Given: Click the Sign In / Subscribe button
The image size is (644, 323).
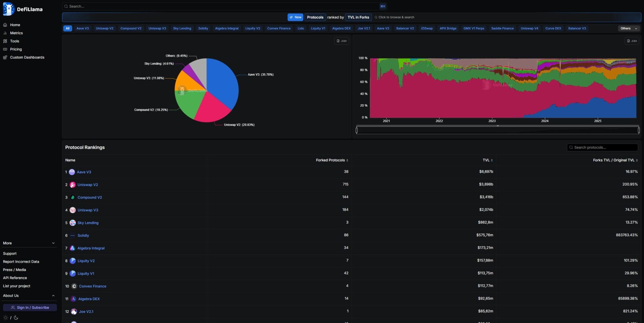Looking at the screenshot, I should pos(30,307).
